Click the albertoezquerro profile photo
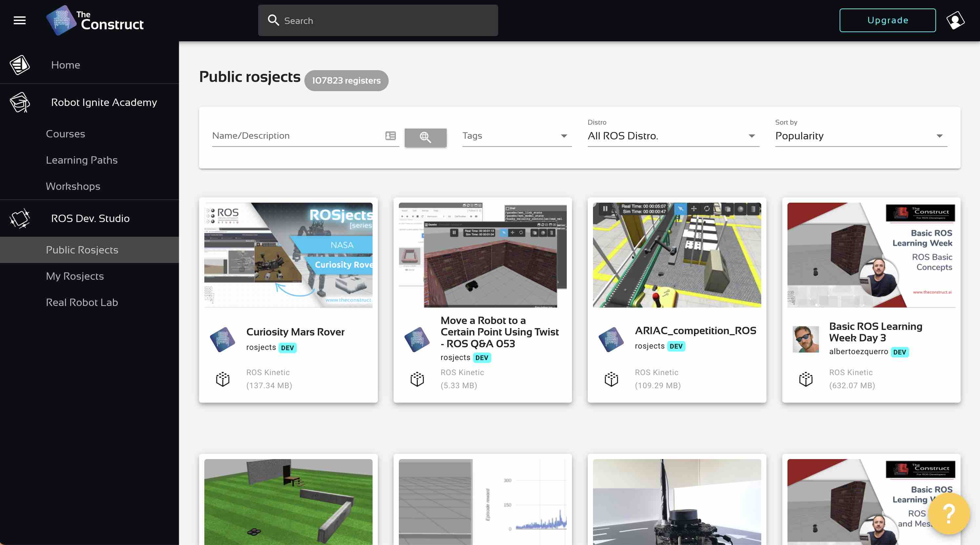The image size is (980, 545). pos(806,339)
